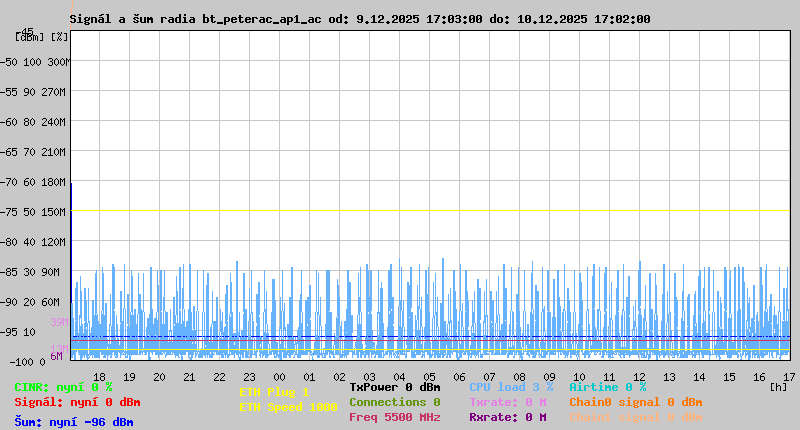
Task: Click the 00 hour mark on time axis
Action: pyautogui.click(x=280, y=376)
